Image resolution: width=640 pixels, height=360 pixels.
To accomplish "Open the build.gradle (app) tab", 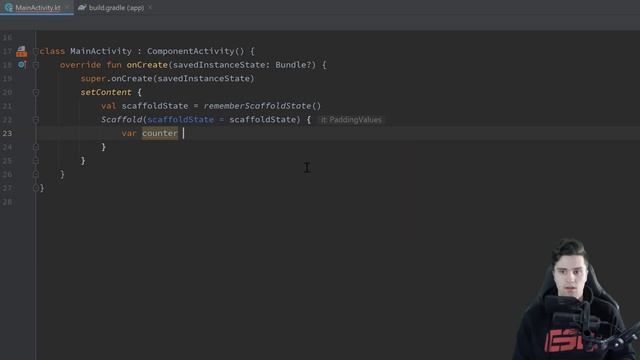I will [116, 8].
